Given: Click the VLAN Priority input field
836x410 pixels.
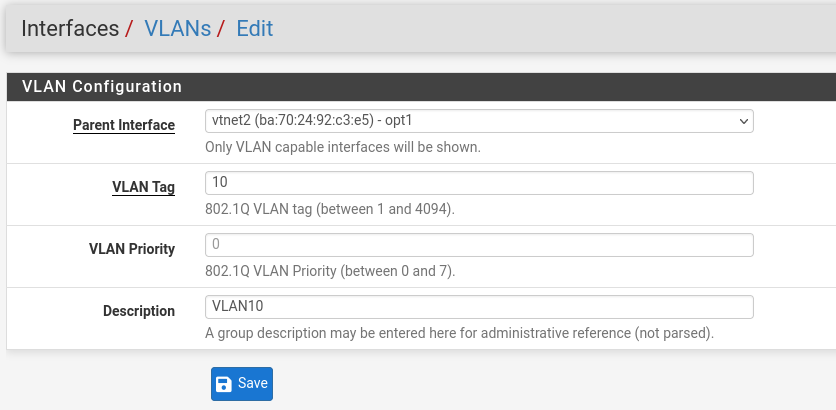Looking at the screenshot, I should click(479, 245).
